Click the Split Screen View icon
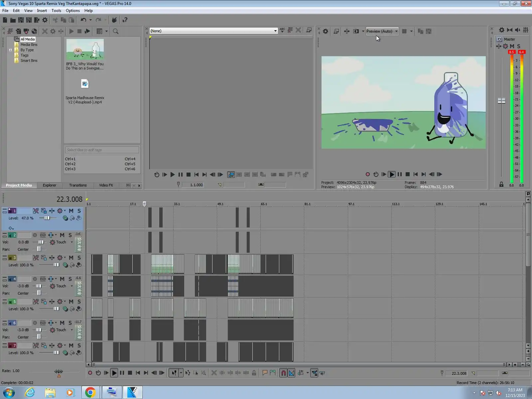This screenshot has width=532, height=399. (x=356, y=31)
